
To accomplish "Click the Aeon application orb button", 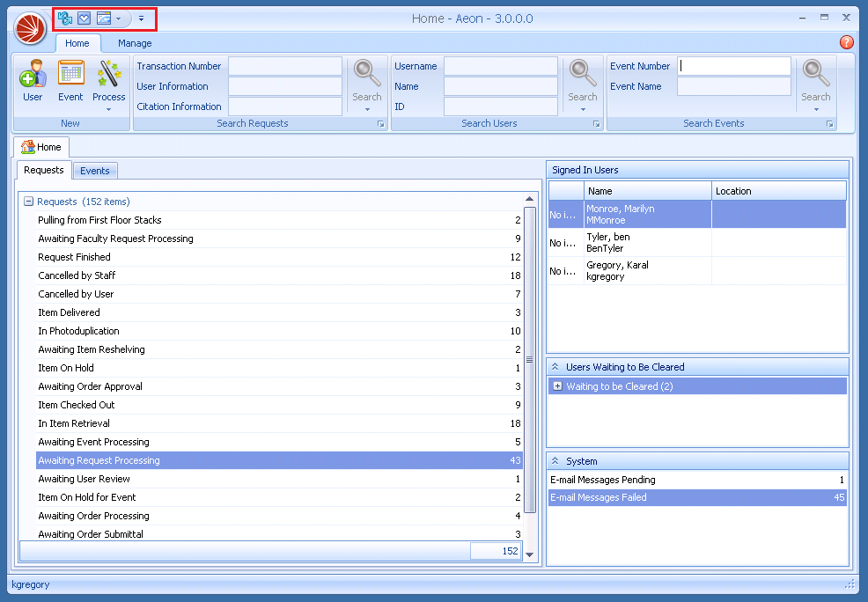I will coord(30,27).
